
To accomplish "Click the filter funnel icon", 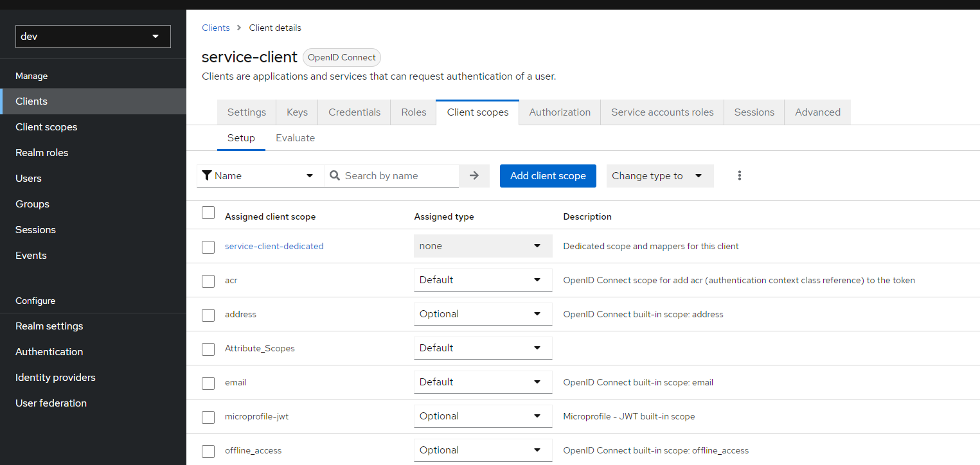I will [207, 176].
